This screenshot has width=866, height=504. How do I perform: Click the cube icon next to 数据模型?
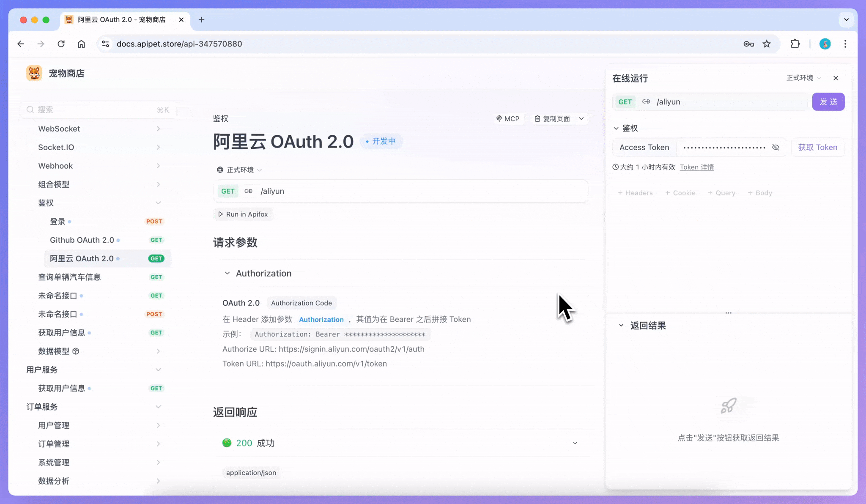click(76, 351)
